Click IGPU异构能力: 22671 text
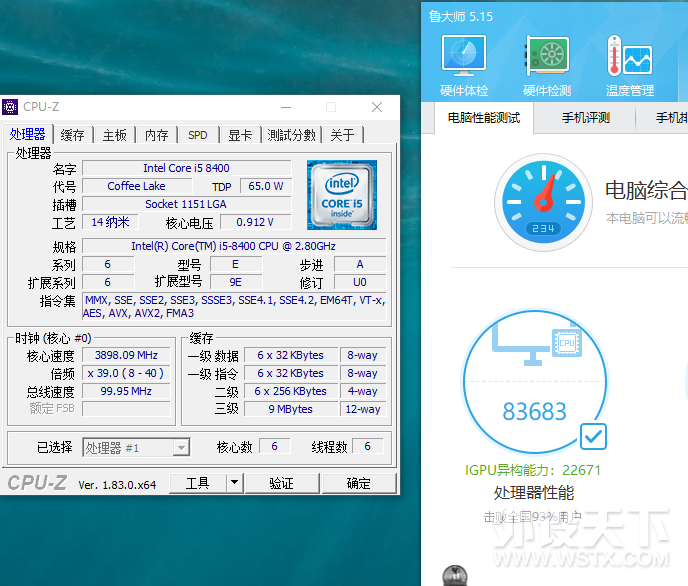Viewport: 688px width, 586px height. pos(533,470)
